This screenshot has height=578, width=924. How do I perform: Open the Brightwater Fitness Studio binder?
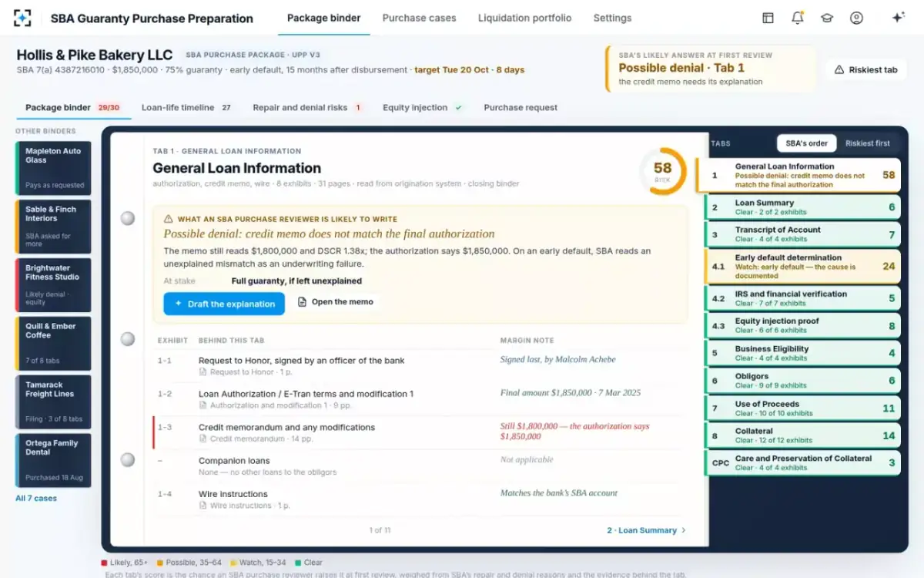53,285
